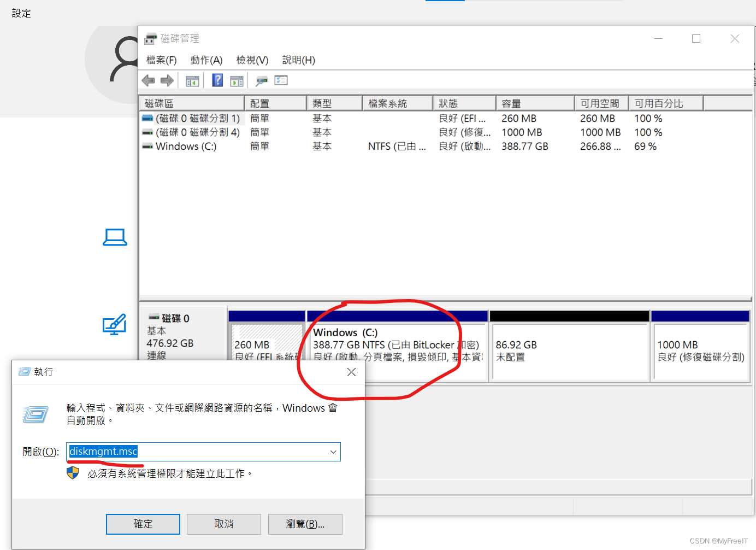The width and height of the screenshot is (756, 550).
Task: Open the 動作(A) menu
Action: [206, 60]
